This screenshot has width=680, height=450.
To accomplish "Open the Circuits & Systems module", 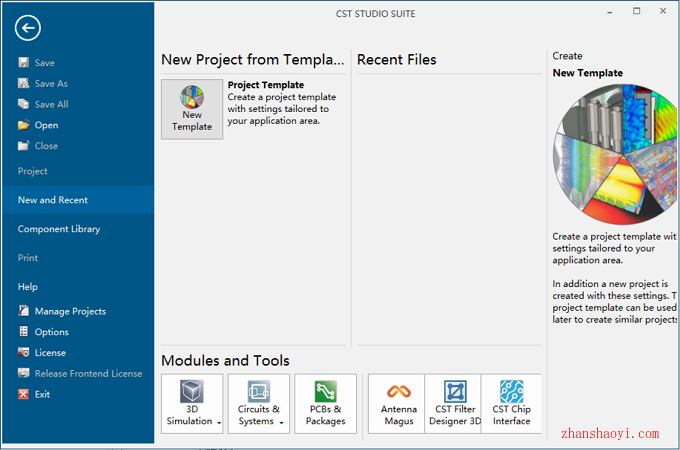I will coord(258,404).
